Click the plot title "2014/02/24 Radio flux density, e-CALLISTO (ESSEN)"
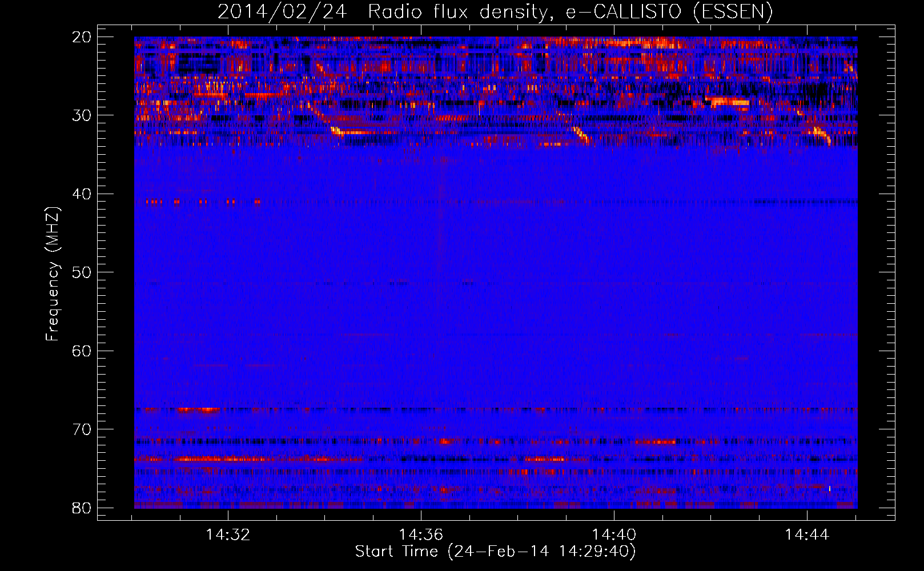924x571 pixels. click(495, 11)
